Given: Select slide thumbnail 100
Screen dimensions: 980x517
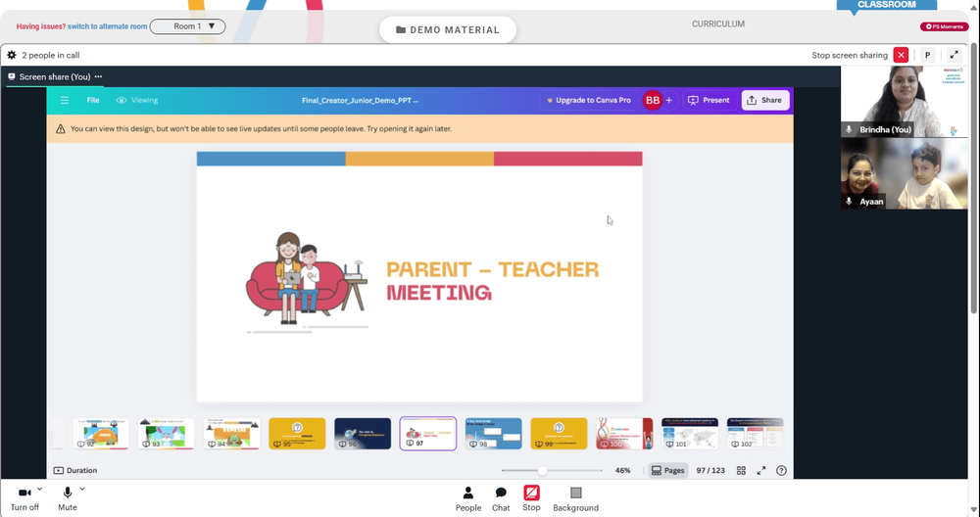Looking at the screenshot, I should click(624, 434).
